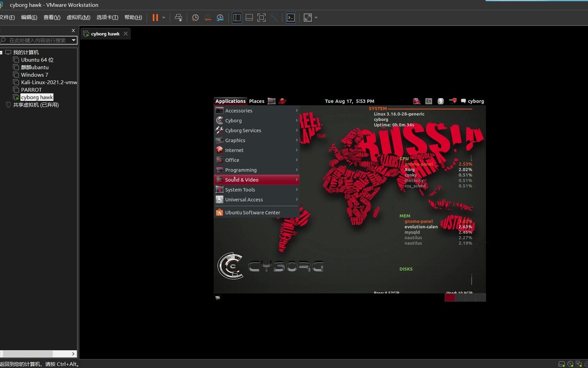Open the Places menu in the guest
Viewport: 588px width, 368px height.
click(256, 101)
